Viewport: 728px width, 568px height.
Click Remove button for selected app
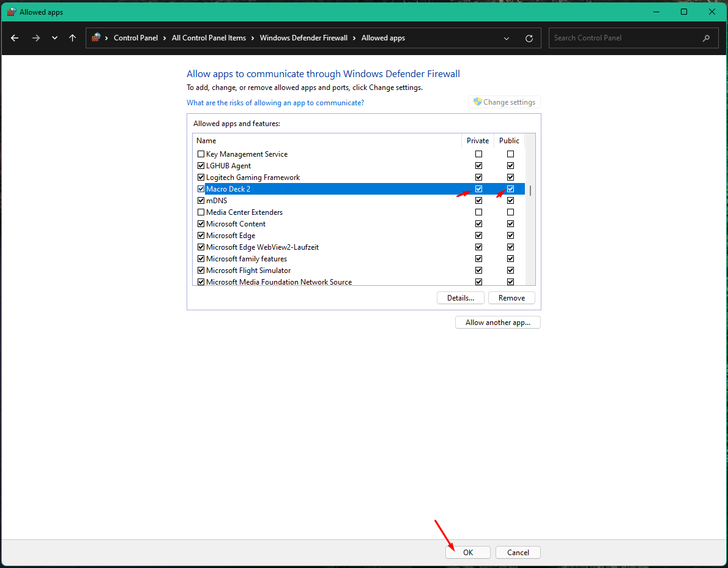(511, 298)
